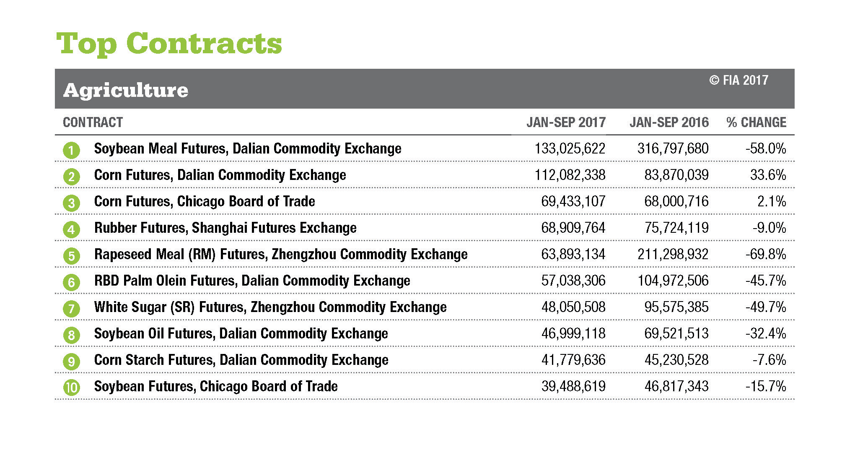The width and height of the screenshot is (868, 450).
Task: Select Rubber Futures, Shanghai Futures Exchange row
Action: pyautogui.click(x=225, y=228)
